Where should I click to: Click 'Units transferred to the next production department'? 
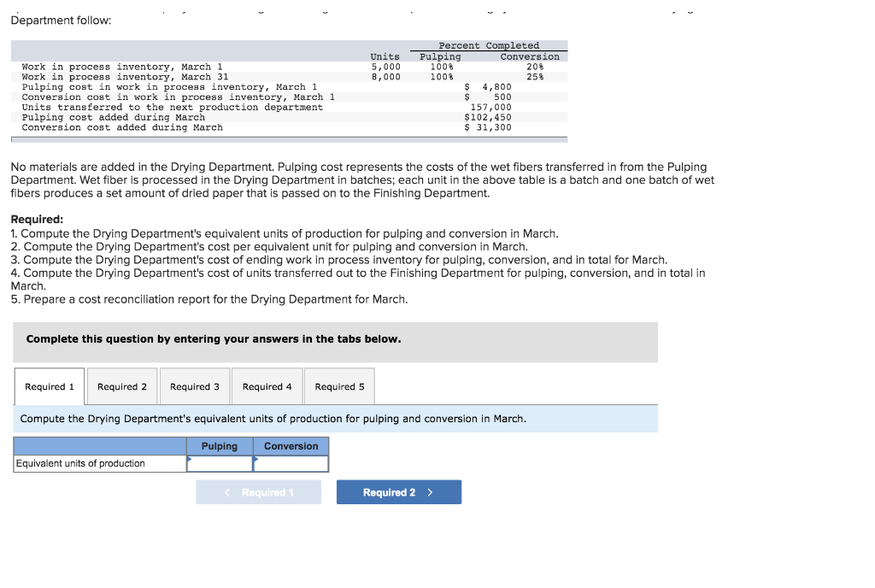(173, 107)
